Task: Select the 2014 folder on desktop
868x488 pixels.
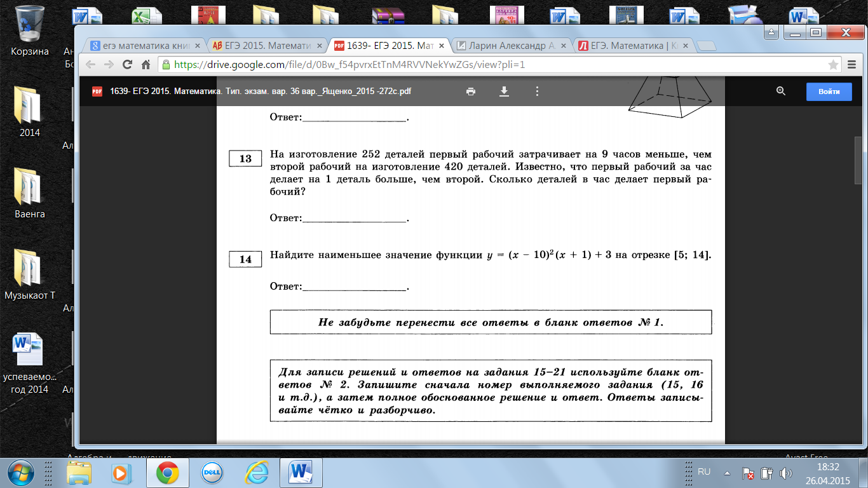Action: (30, 111)
